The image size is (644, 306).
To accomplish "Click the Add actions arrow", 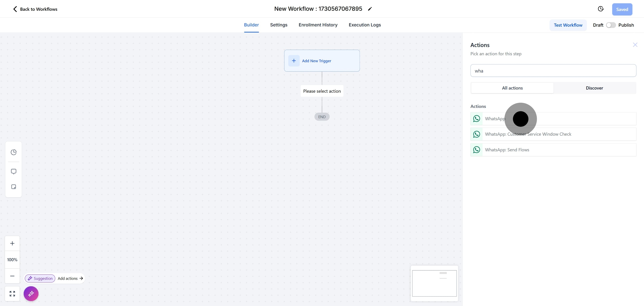I will (x=81, y=278).
